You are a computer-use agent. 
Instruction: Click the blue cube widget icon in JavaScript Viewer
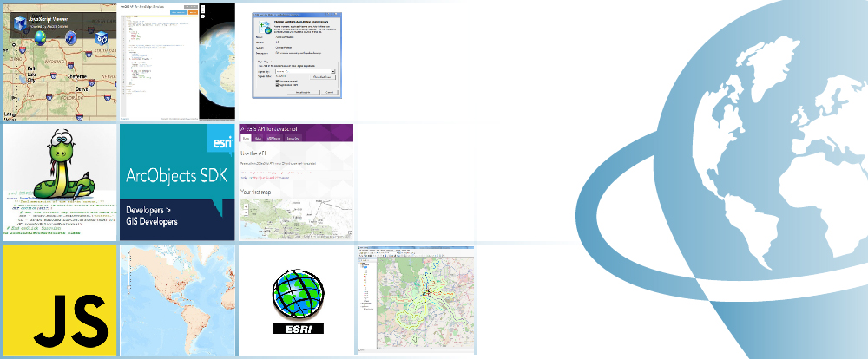pos(101,37)
